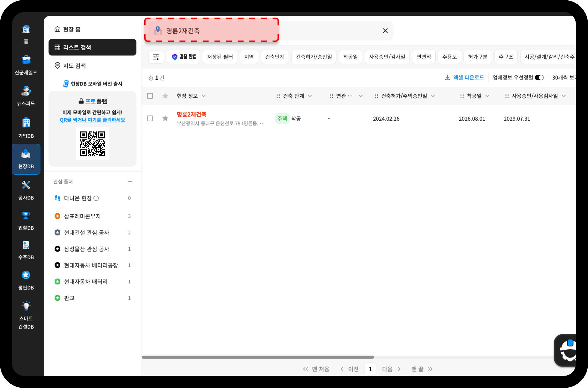Add a new 관심 폴더 with plus icon
Viewport: 588px width, 388px height.
pyautogui.click(x=130, y=182)
